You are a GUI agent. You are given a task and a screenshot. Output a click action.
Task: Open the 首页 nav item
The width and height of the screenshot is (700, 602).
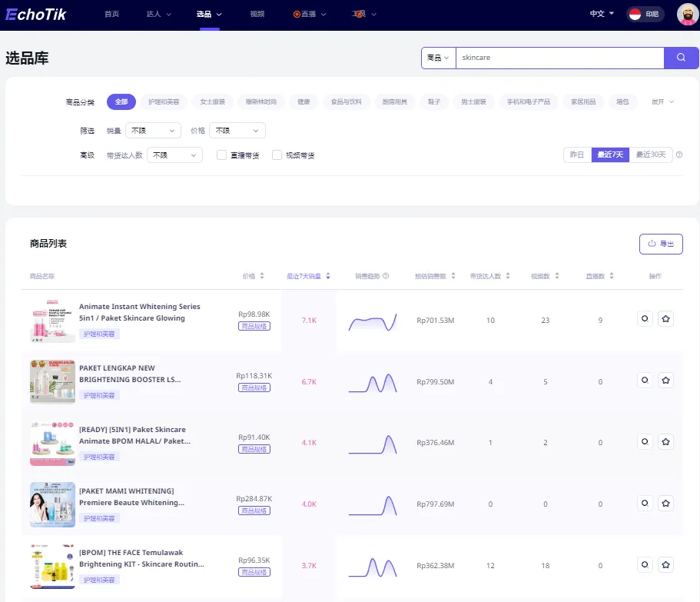(x=111, y=15)
